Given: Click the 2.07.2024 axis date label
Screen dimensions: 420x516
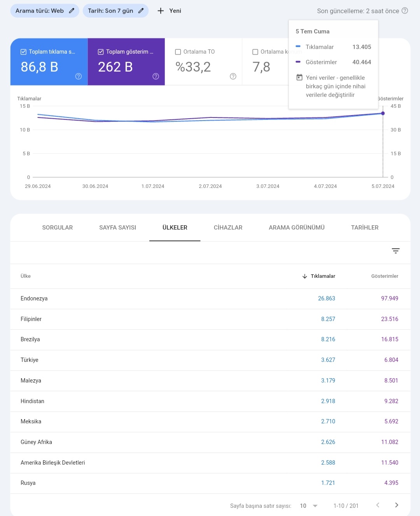Looking at the screenshot, I should tap(210, 186).
